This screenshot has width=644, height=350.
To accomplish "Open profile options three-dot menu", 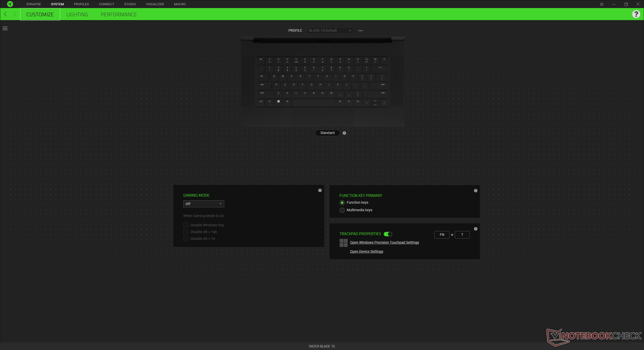I will (361, 31).
